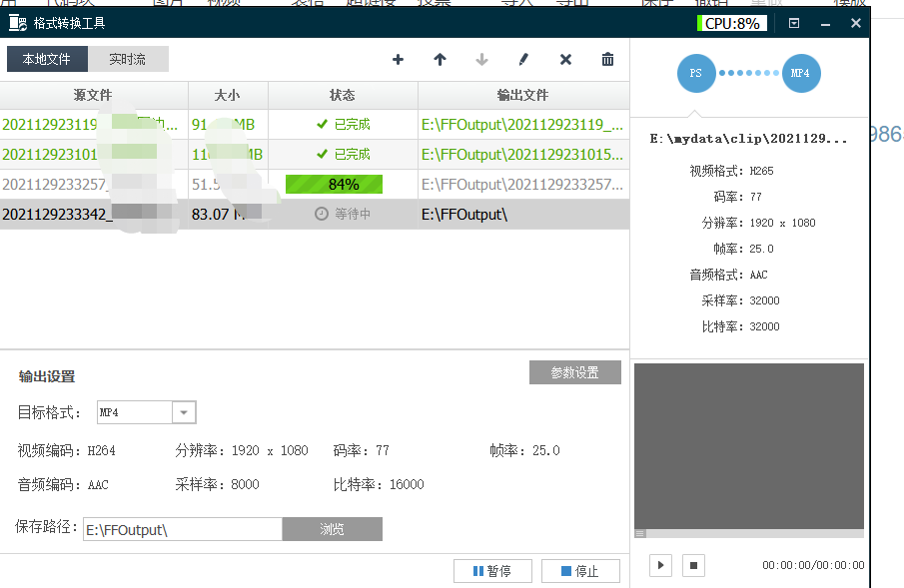Pause conversion with the 暂停 button
Screen dimensions: 904x588
coord(492,571)
